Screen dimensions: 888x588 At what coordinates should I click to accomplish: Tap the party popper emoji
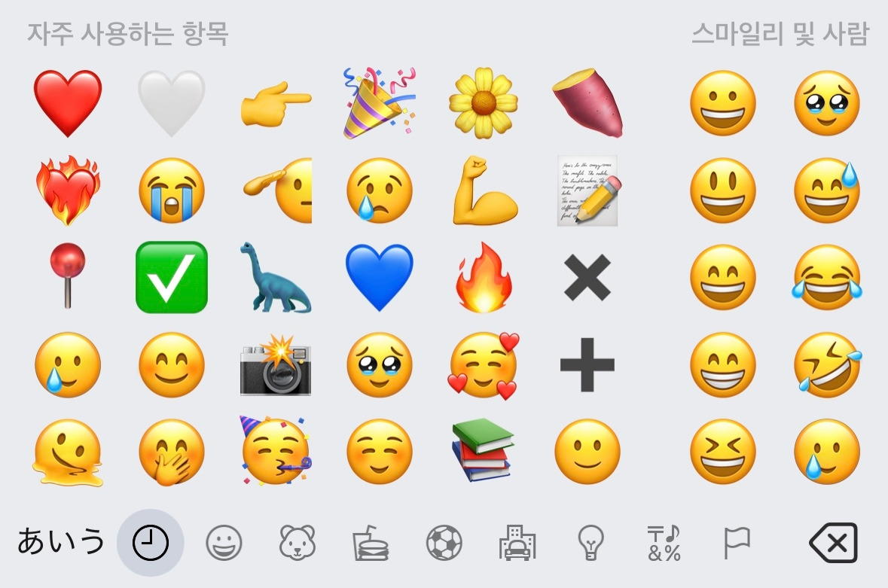(380, 103)
